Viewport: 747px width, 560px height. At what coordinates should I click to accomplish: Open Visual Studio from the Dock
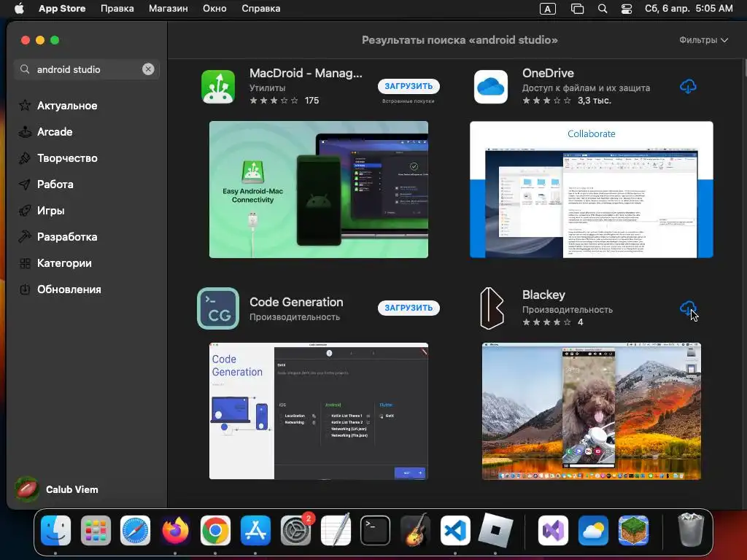tap(553, 530)
